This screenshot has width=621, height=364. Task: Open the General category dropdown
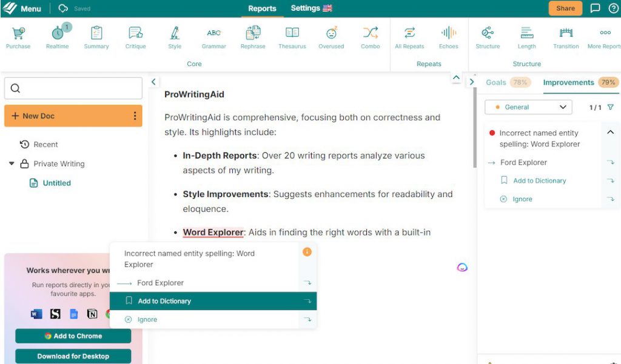(x=528, y=107)
